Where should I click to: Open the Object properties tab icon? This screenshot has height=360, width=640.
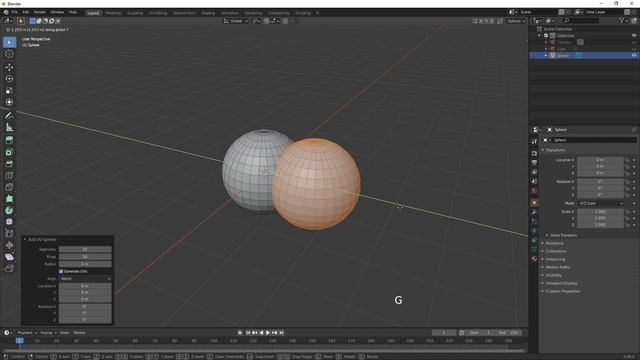point(534,202)
